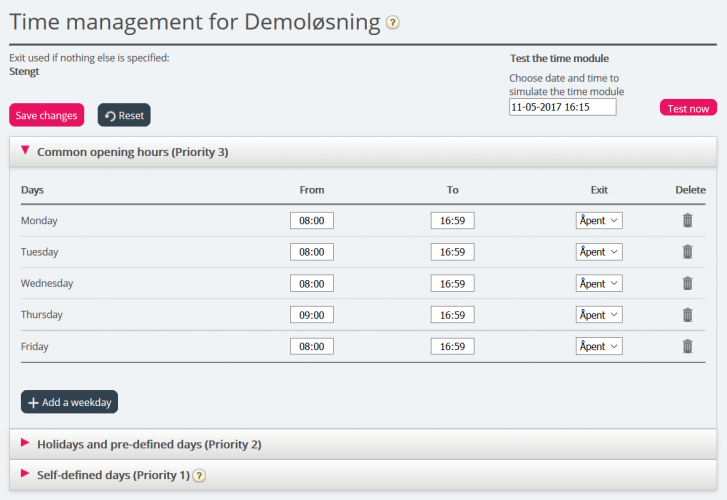This screenshot has width=727, height=500.
Task: Open help icon next to page title
Action: coord(393,23)
